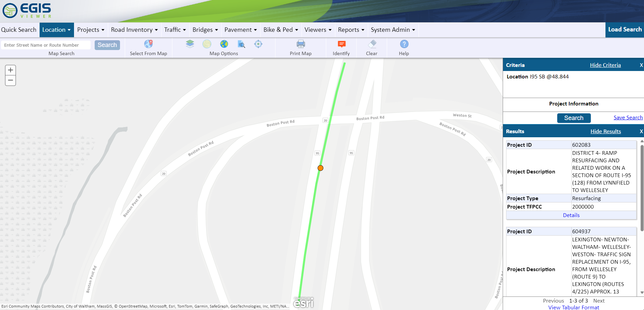Expand the Projects menu dropdown
This screenshot has width=644, height=310.
91,30
